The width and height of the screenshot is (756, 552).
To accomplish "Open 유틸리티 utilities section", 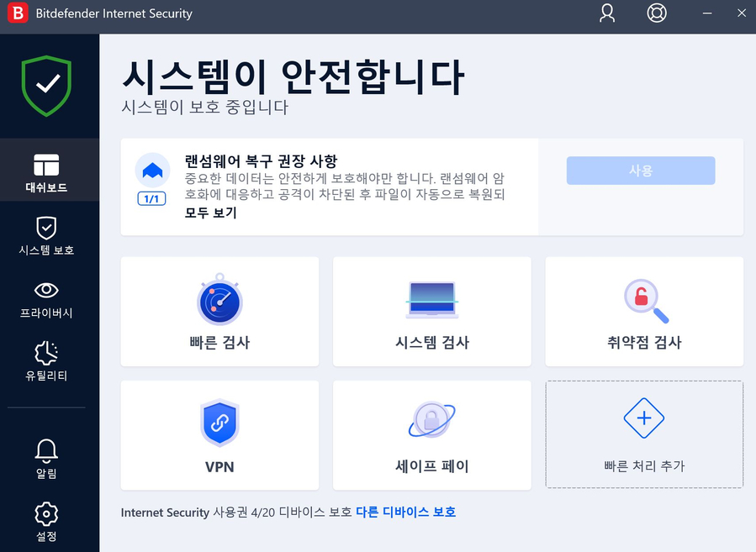I will pos(46,361).
